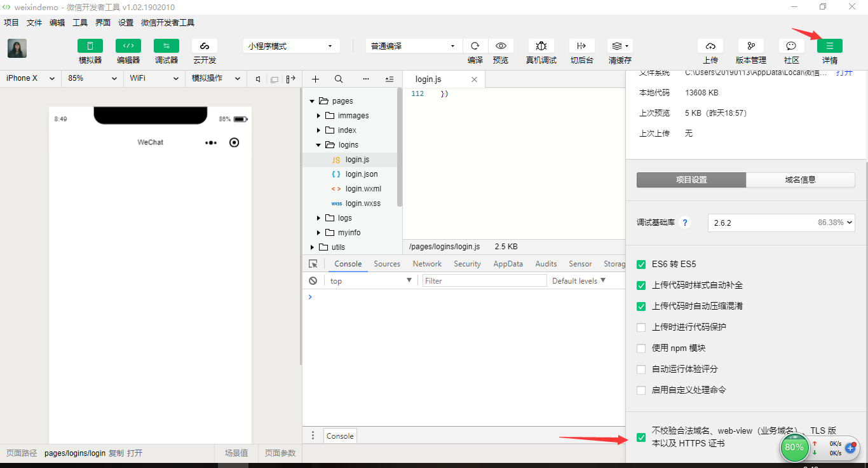Uncheck ES6 转 ES5 checkbox
The width and height of the screenshot is (868, 468).
(641, 265)
